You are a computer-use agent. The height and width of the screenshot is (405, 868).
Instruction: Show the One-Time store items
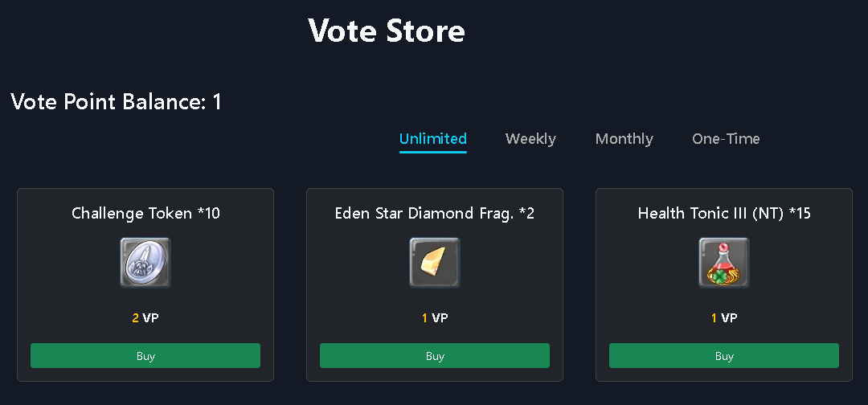click(x=726, y=139)
